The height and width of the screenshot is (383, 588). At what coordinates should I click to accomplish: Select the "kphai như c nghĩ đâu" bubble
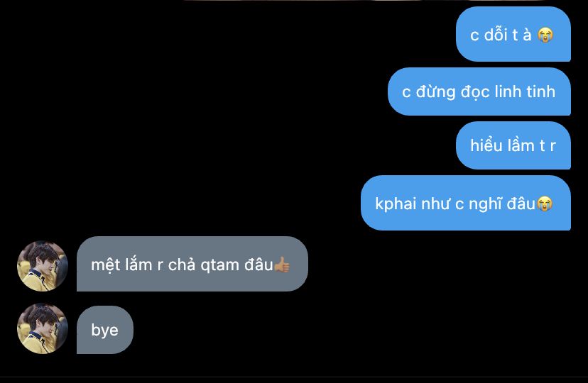click(466, 203)
